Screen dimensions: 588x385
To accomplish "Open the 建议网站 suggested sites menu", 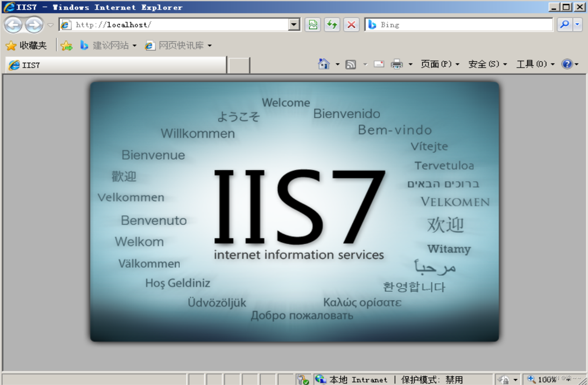I will (108, 45).
